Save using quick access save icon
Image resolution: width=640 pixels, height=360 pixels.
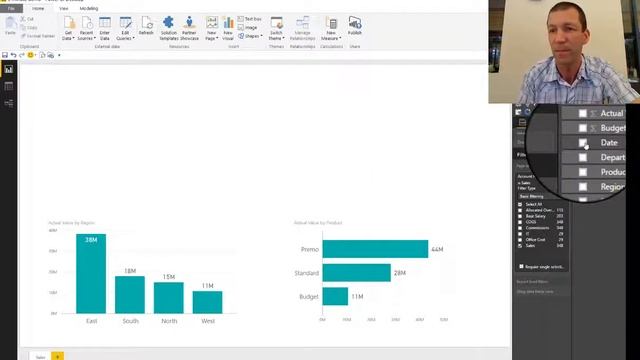[x=5, y=55]
